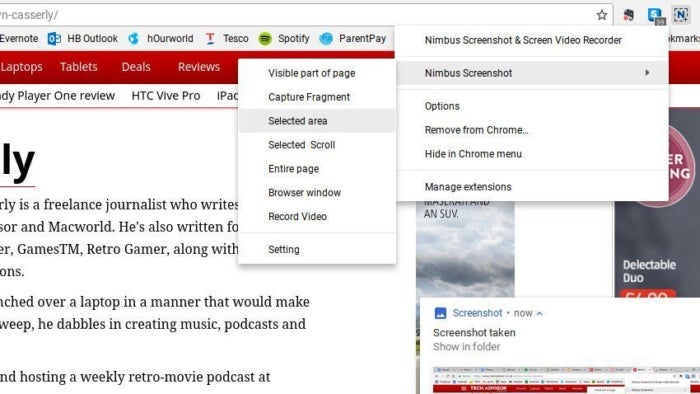Open the hOurworld bookmark icon

click(x=133, y=39)
